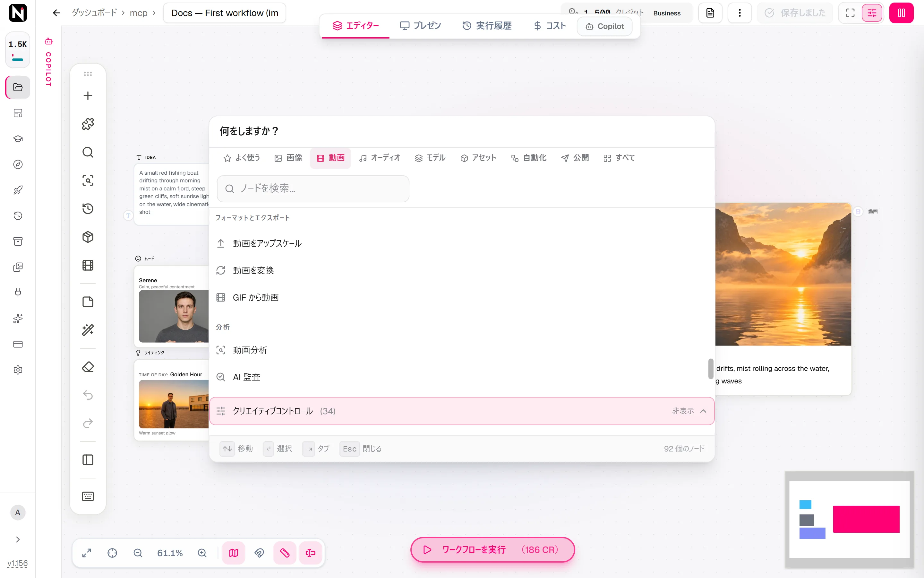
Task: Open the 実行履歴 tab
Action: pyautogui.click(x=487, y=26)
